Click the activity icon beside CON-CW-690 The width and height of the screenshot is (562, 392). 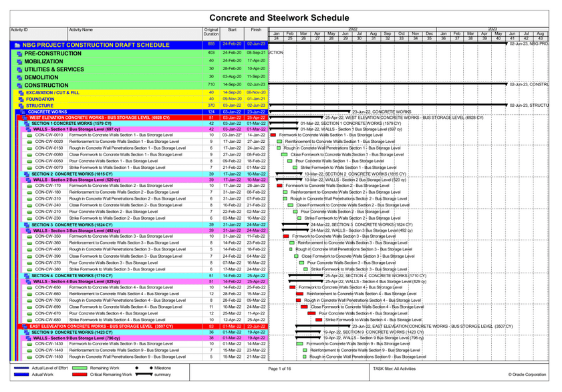coord(30,307)
